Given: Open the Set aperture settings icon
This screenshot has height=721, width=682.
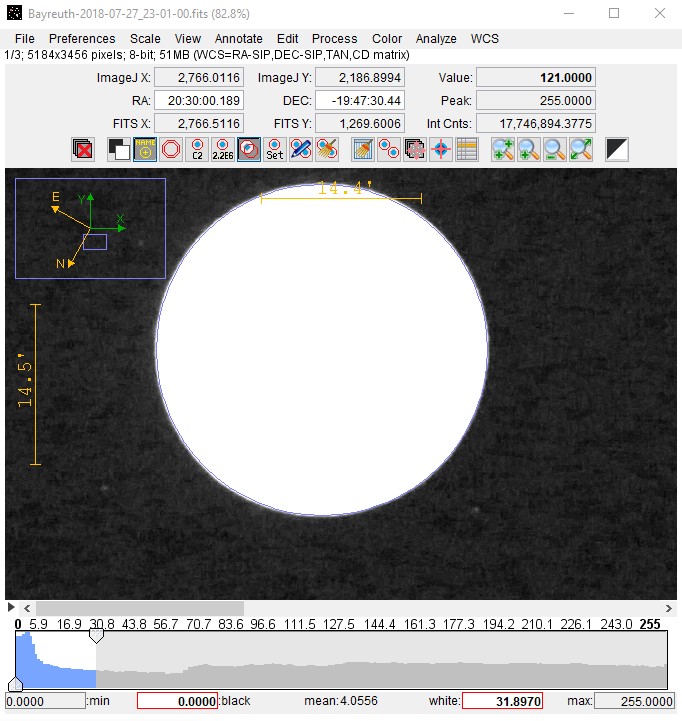Looking at the screenshot, I should (x=275, y=150).
